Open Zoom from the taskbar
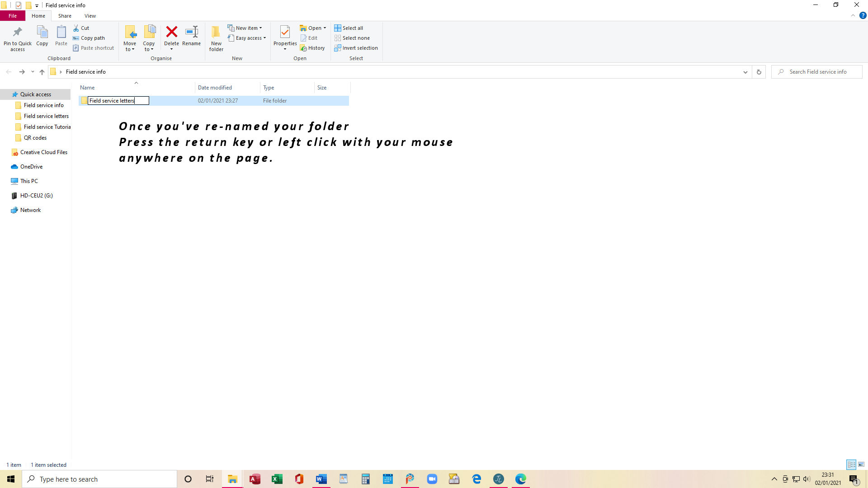 click(432, 479)
